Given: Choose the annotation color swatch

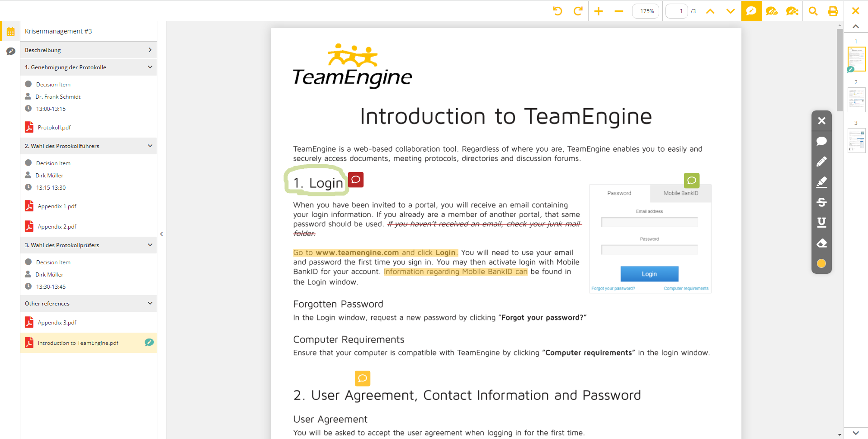Looking at the screenshot, I should [821, 263].
